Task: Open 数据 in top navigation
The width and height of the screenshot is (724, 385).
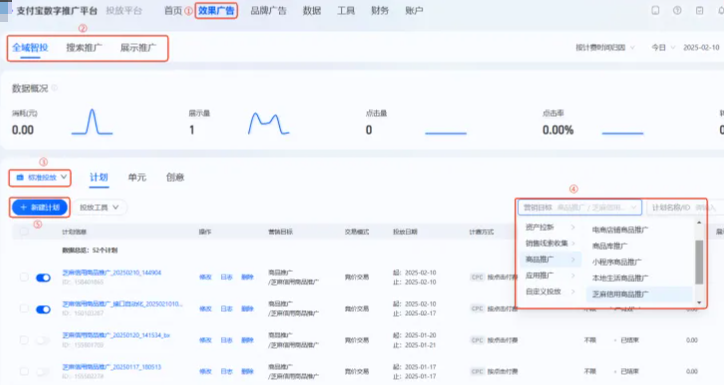Action: coord(312,11)
